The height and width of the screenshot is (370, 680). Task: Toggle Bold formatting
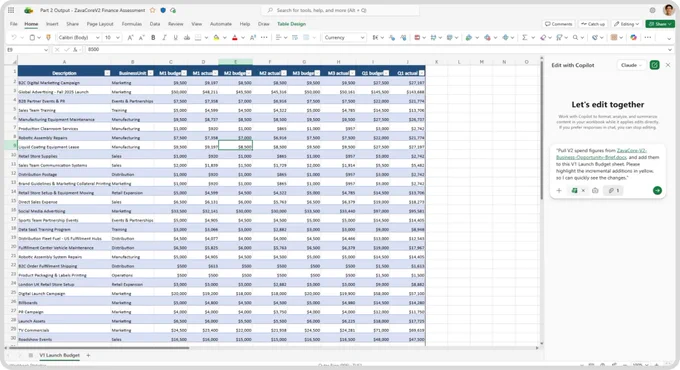(153, 38)
